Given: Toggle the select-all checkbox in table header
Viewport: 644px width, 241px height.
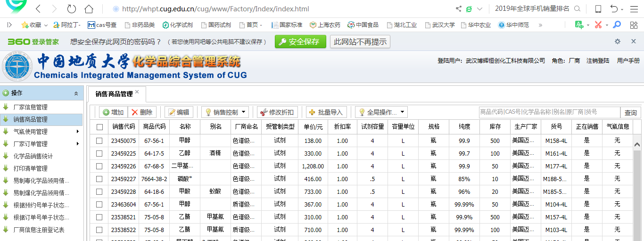Looking at the screenshot, I should tap(99, 127).
